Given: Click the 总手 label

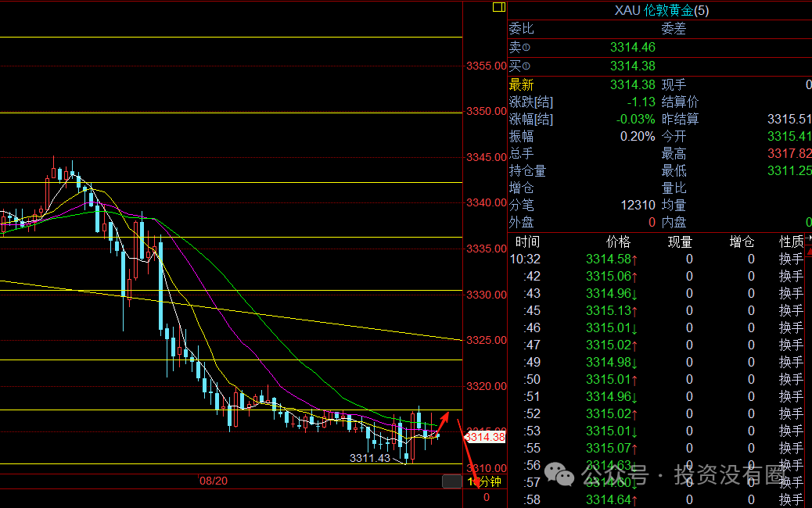Looking at the screenshot, I should coord(522,154).
